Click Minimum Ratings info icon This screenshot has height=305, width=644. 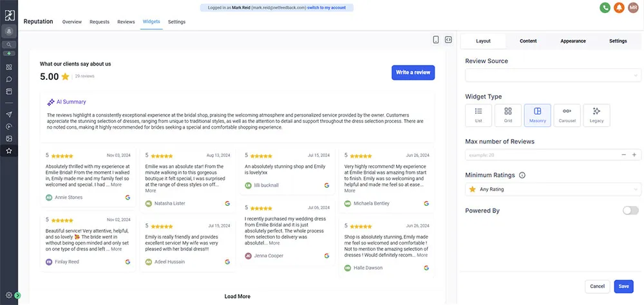522,175
